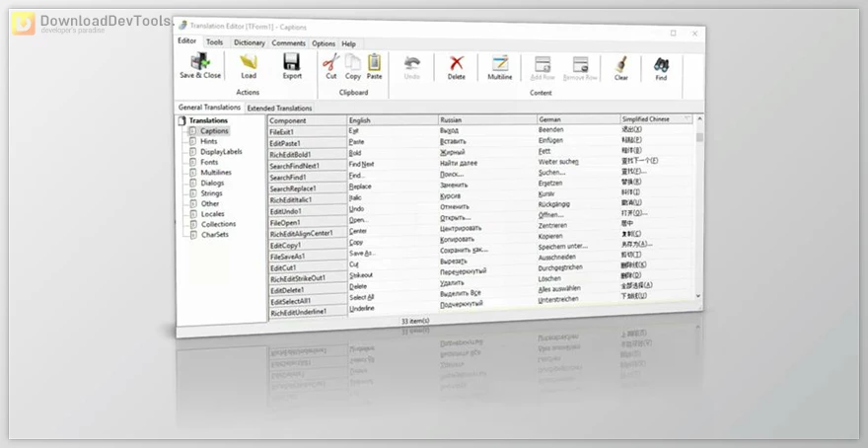Select Hints in the translations tree
The width and height of the screenshot is (868, 448).
(209, 141)
